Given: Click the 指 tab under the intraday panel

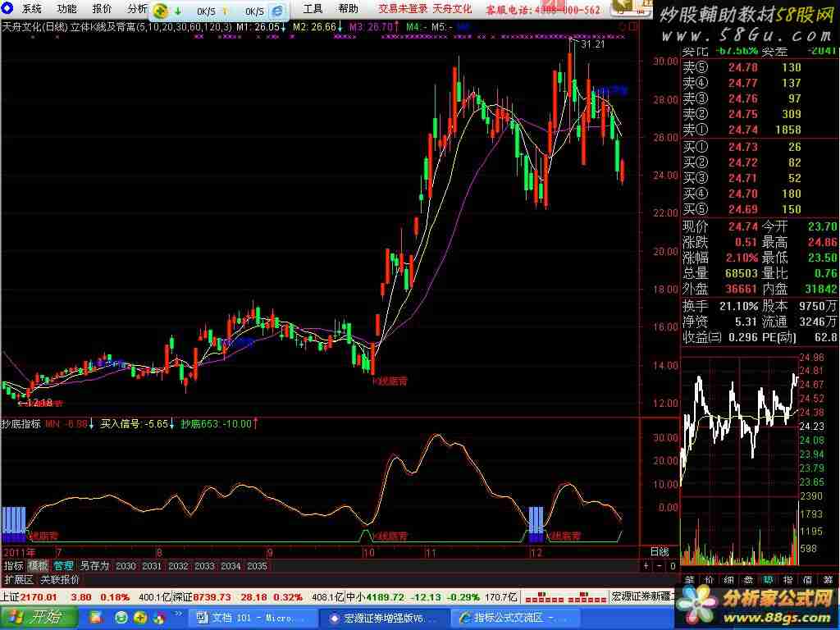Looking at the screenshot, I should click(788, 580).
